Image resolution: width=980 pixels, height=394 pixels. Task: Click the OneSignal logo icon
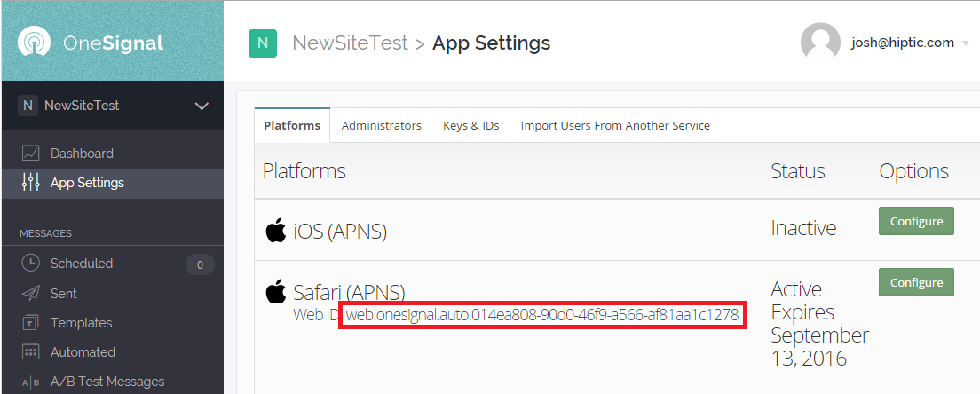click(x=35, y=43)
